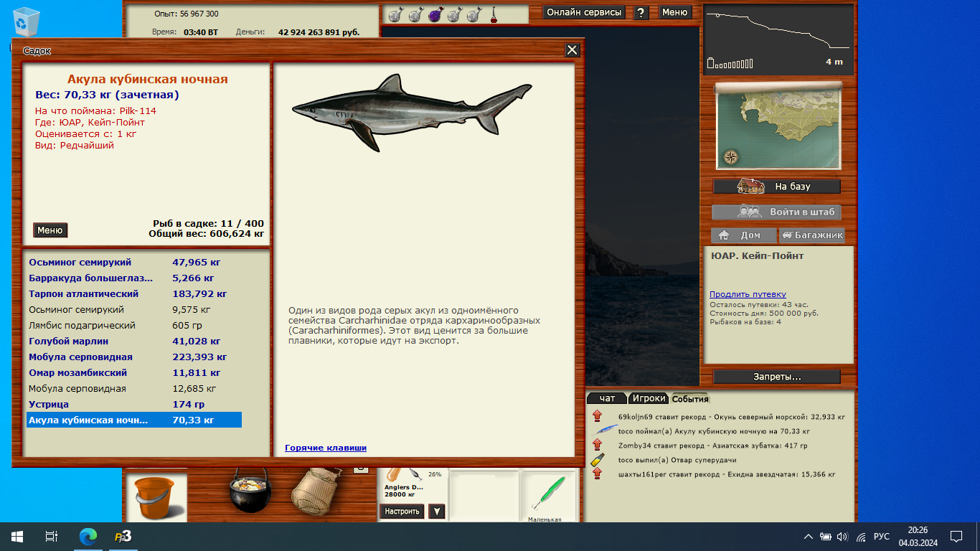The height and width of the screenshot is (551, 980).
Task: Click the РУС language indicator
Action: coord(882,537)
